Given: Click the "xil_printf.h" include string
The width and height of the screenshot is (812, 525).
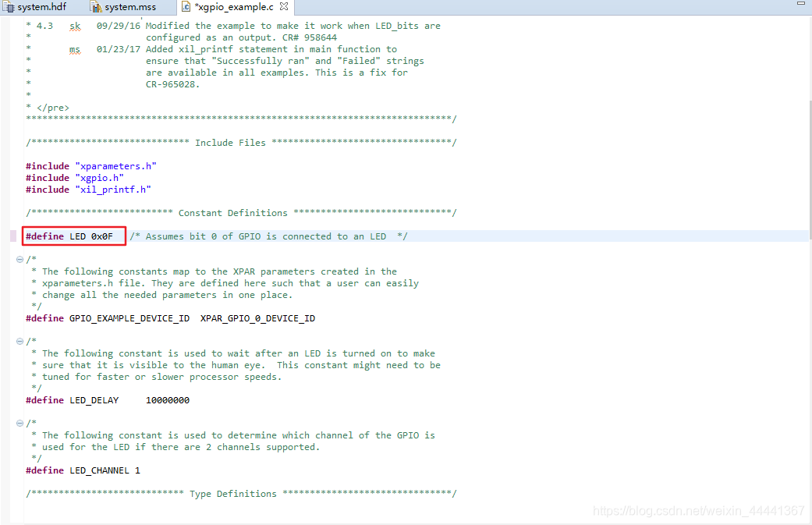Looking at the screenshot, I should 113,190.
